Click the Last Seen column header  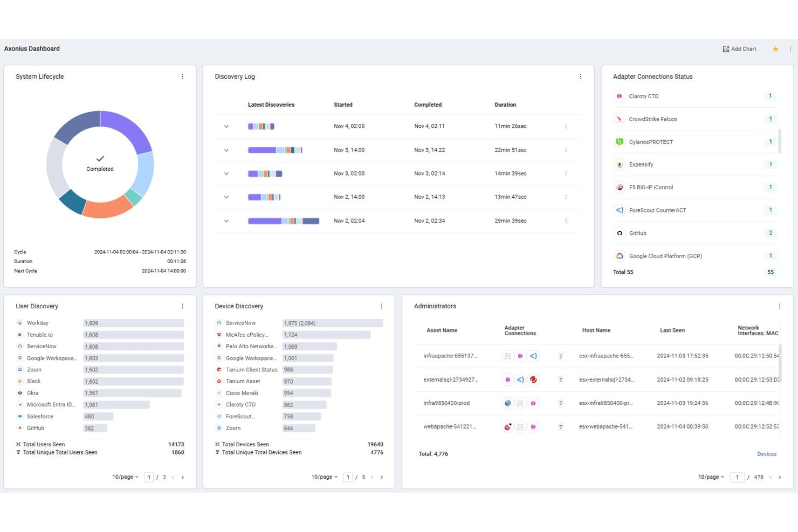click(672, 330)
